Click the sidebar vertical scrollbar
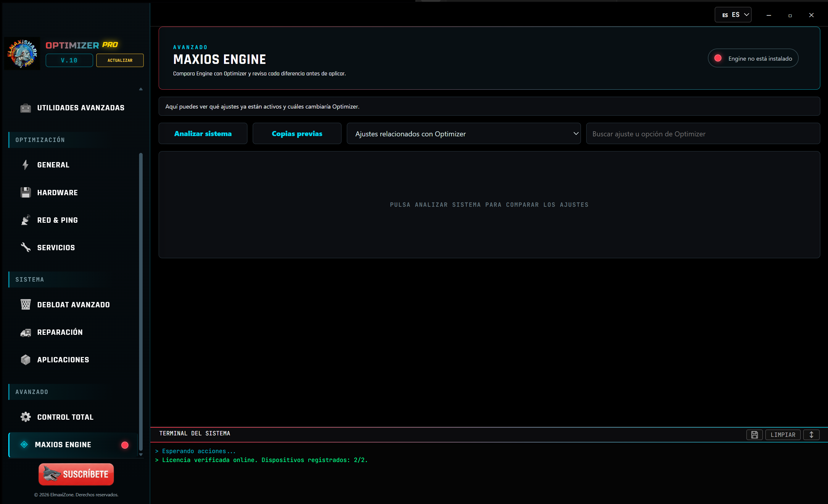This screenshot has width=828, height=504. pos(141,301)
